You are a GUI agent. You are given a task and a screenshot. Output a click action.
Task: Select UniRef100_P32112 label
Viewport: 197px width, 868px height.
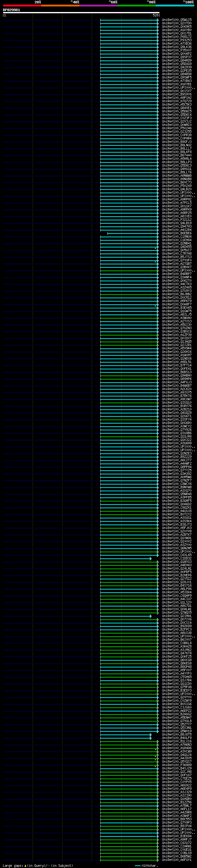(x=177, y=220)
